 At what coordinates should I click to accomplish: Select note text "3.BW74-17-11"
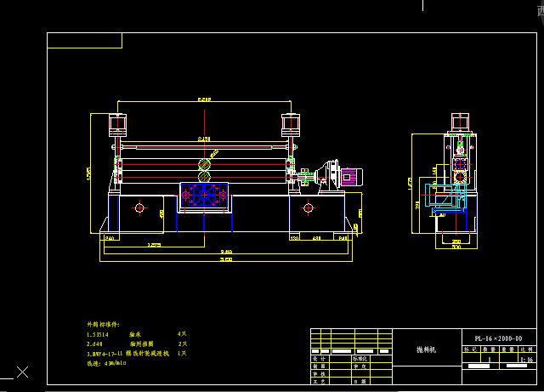(105, 354)
